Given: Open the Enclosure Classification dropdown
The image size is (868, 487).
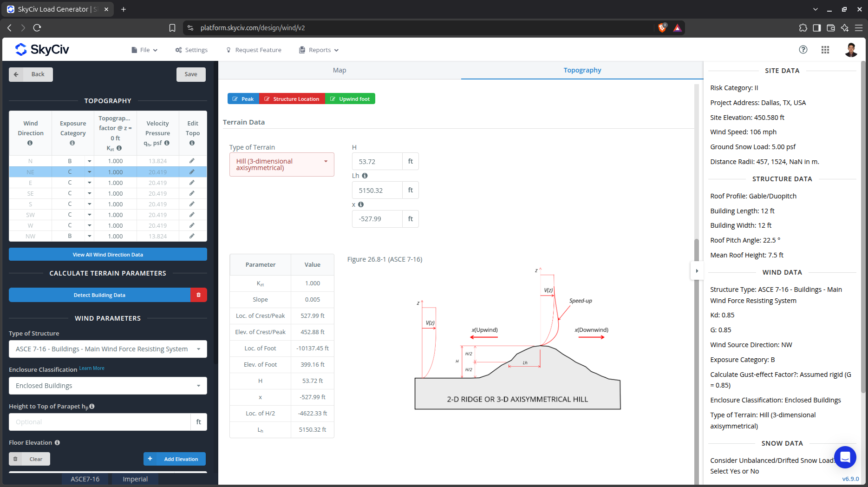Looking at the screenshot, I should tap(108, 386).
